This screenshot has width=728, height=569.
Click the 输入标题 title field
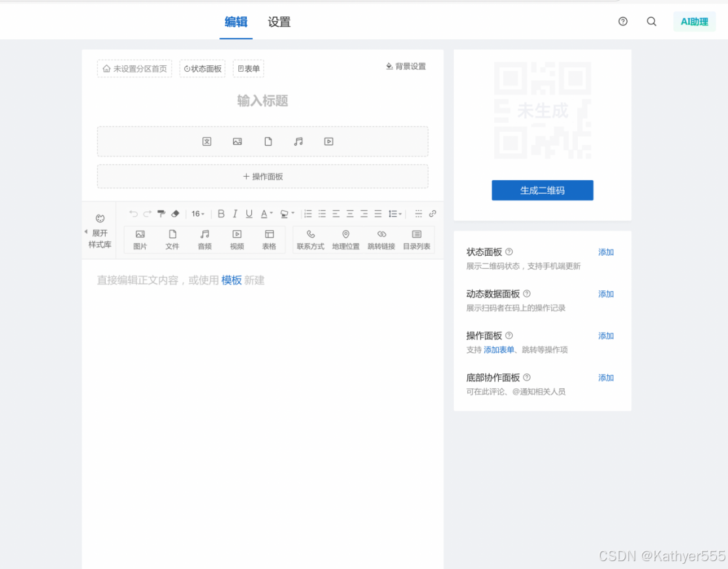click(x=262, y=100)
